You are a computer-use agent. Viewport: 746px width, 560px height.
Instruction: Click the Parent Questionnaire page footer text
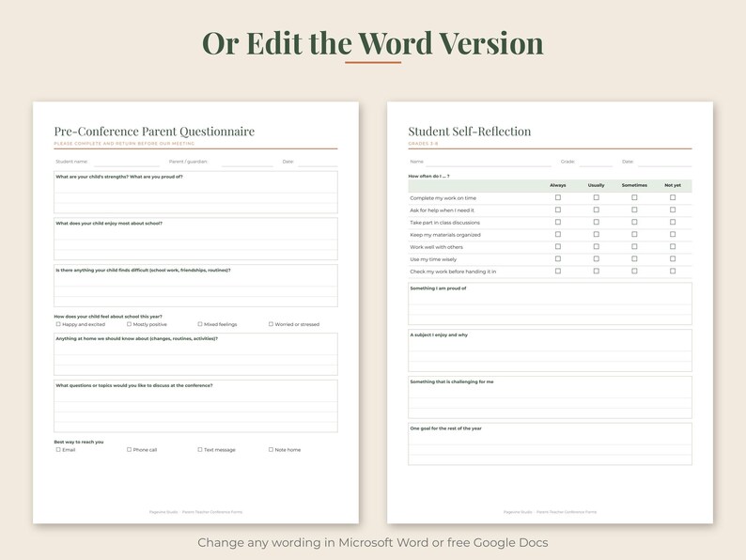point(195,512)
